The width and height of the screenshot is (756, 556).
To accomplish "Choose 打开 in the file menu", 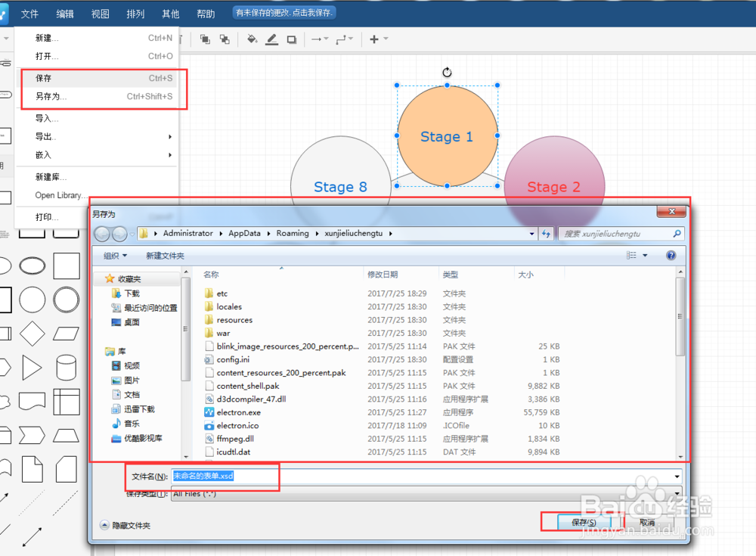I will tap(97, 57).
